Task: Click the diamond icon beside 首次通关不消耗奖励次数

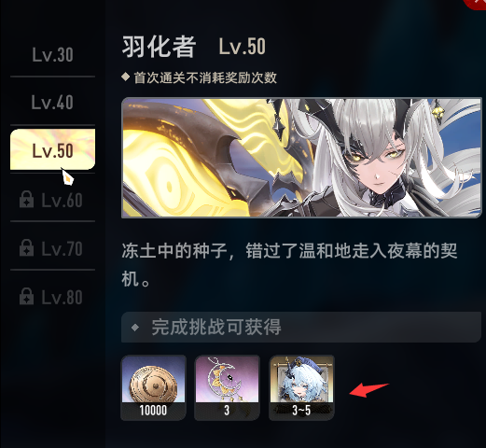Action: click(126, 77)
